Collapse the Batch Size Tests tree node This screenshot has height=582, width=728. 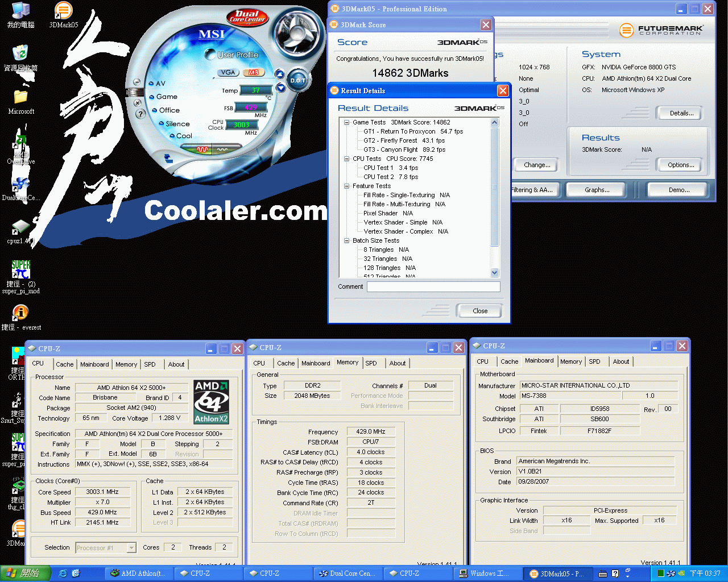click(346, 240)
